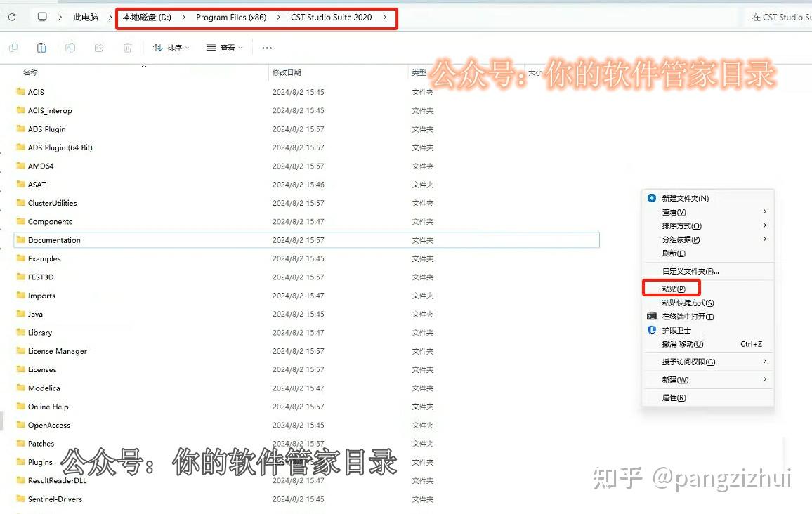The image size is (812, 514).
Task: Select the ADS Plugin (64 Bit) folder
Action: (60, 147)
